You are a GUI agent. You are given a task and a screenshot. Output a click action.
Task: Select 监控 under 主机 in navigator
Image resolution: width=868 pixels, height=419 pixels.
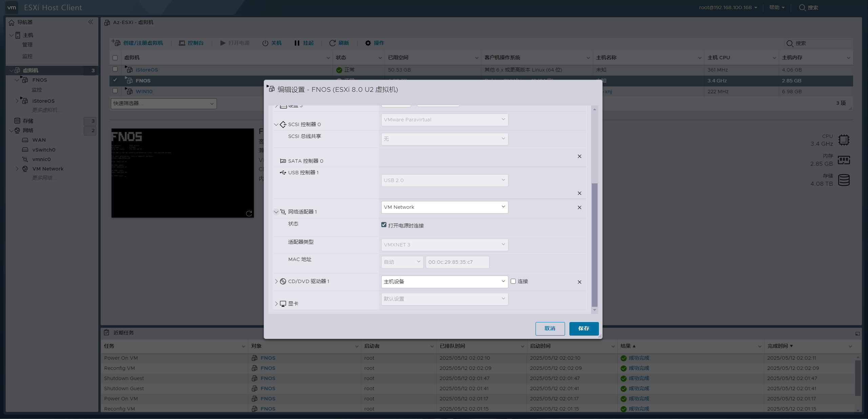click(27, 56)
